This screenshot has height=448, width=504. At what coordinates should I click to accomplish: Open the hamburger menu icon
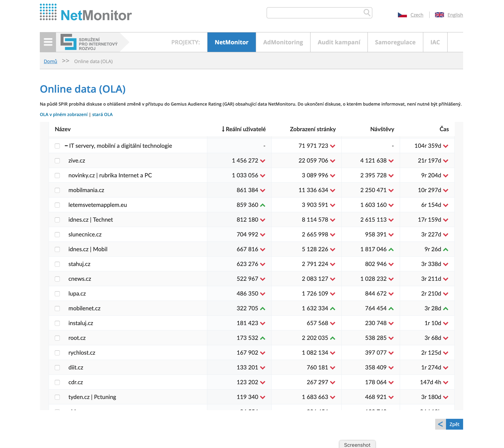(48, 42)
